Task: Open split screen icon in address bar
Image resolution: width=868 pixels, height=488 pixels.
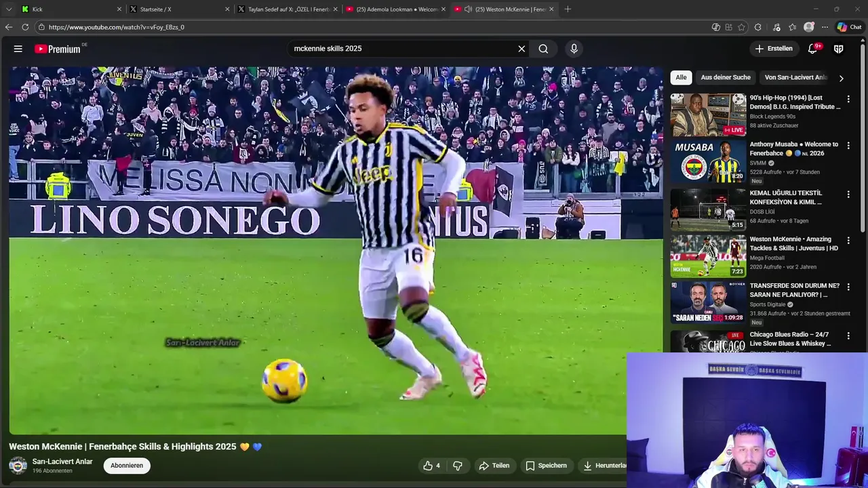Action: [x=728, y=27]
